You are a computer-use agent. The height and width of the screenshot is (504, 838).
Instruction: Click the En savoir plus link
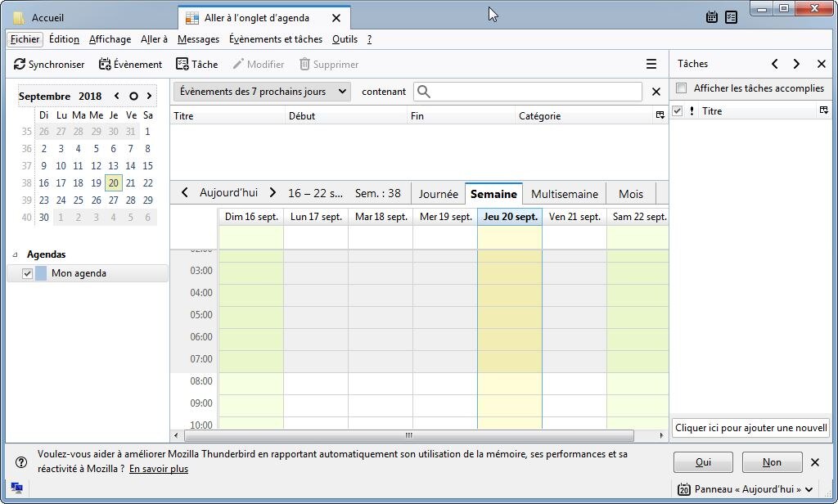tap(159, 469)
